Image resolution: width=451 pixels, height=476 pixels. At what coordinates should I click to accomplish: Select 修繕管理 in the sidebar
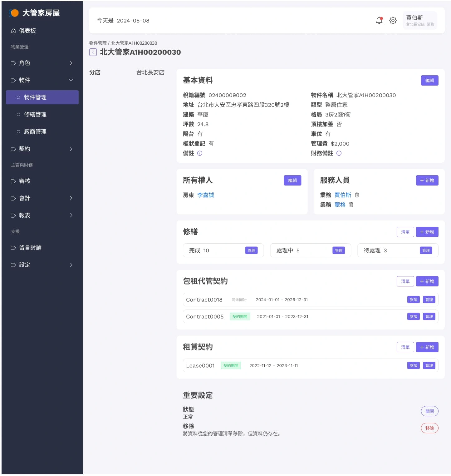35,114
